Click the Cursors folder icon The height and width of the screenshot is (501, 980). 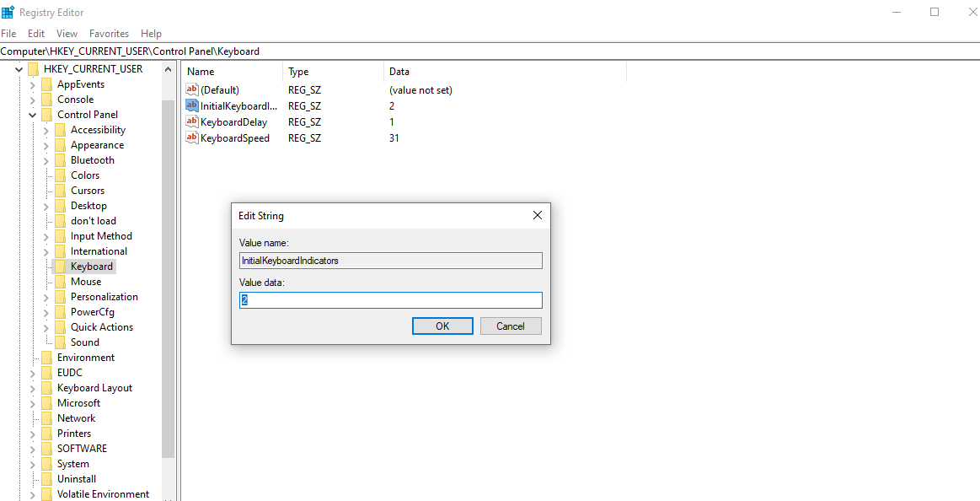click(60, 191)
